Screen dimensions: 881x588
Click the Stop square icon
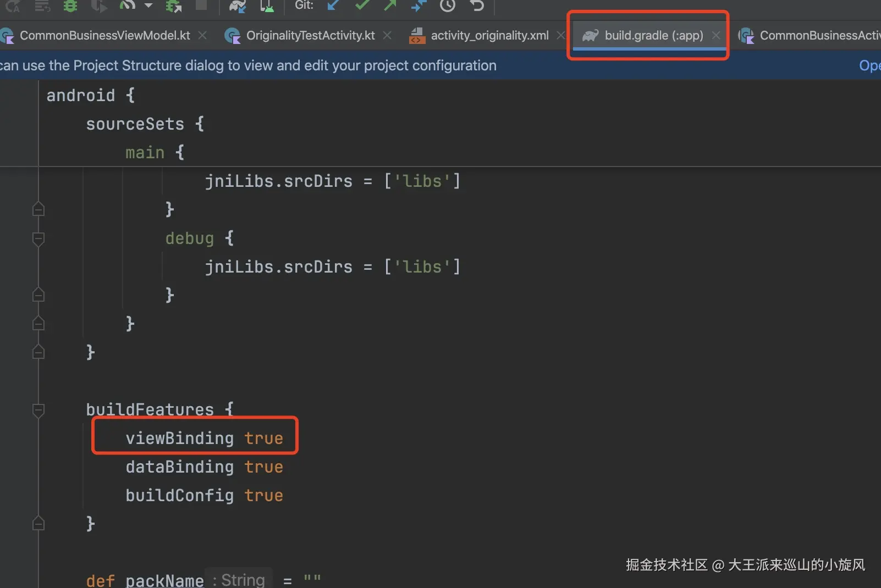point(202,5)
